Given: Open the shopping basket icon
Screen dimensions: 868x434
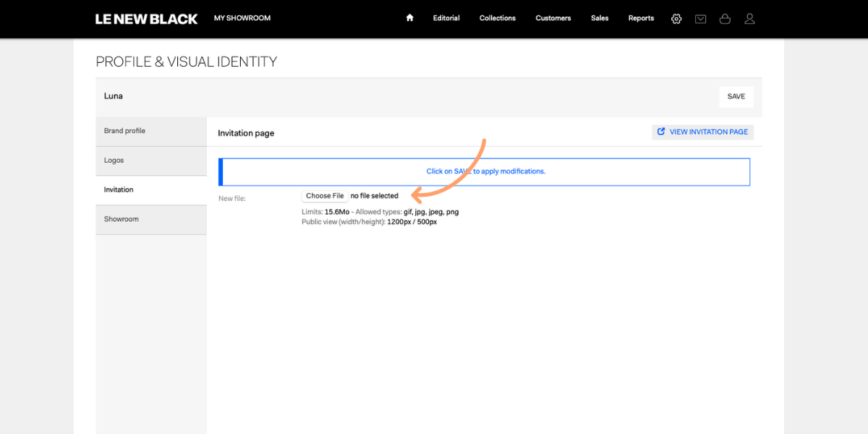Looking at the screenshot, I should click(725, 19).
